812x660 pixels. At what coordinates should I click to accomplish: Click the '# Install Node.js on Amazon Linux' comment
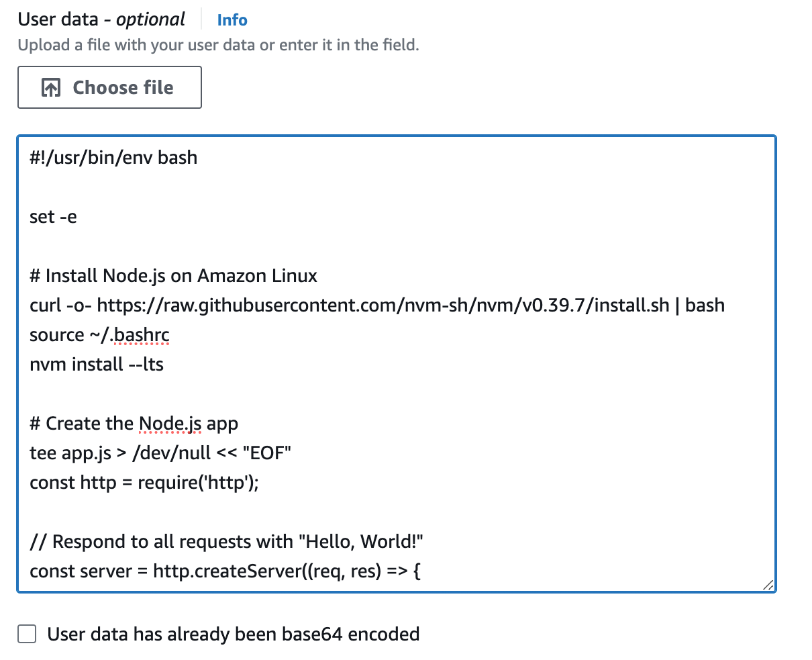[174, 276]
